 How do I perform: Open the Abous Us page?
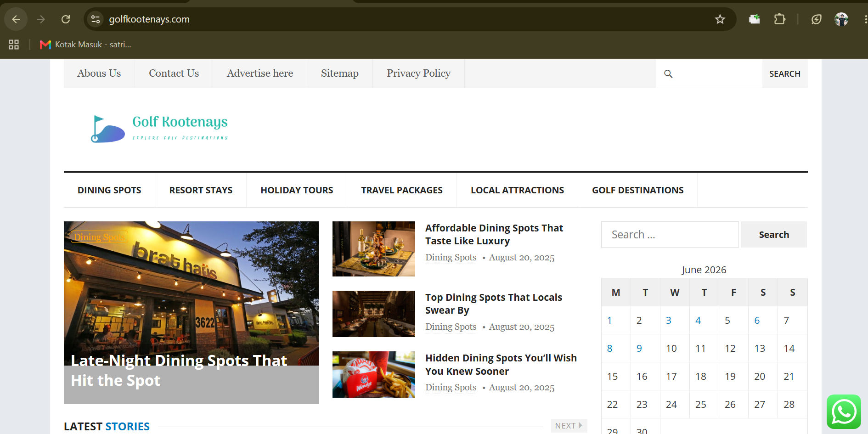click(99, 73)
